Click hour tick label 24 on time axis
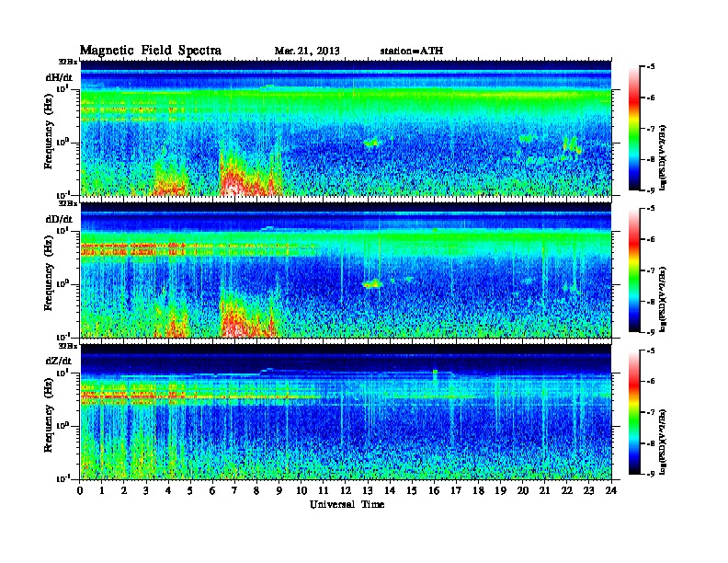Image resolution: width=728 pixels, height=563 pixels. pos(611,490)
